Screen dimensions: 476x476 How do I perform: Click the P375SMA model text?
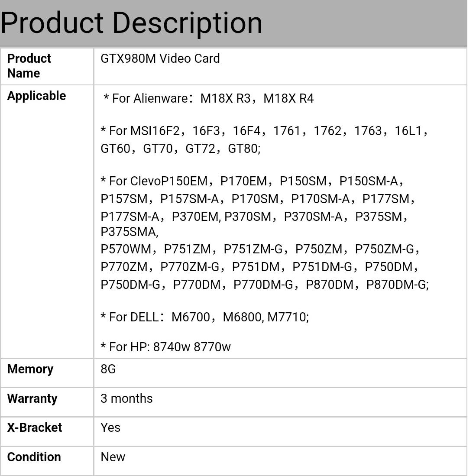tap(129, 232)
